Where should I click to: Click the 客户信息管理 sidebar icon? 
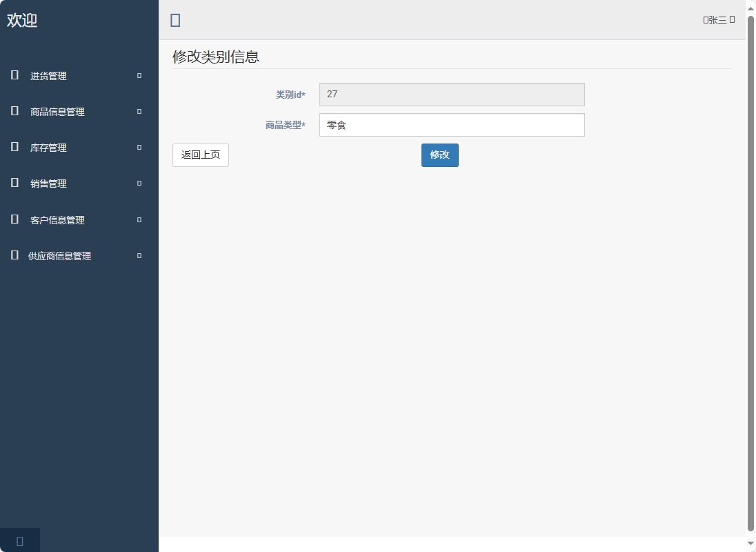14,219
